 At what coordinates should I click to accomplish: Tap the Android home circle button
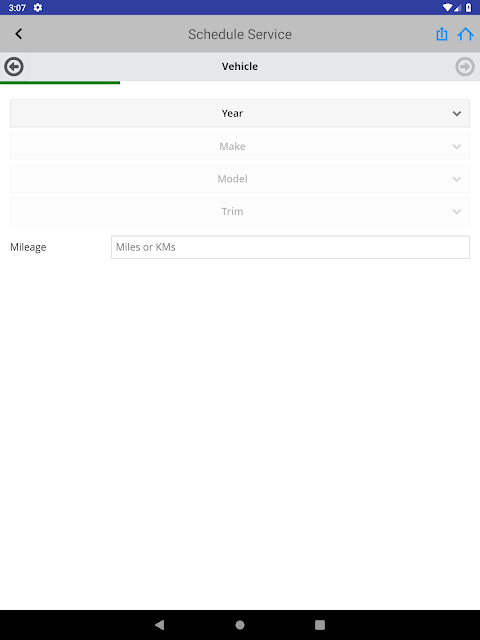coord(240,624)
